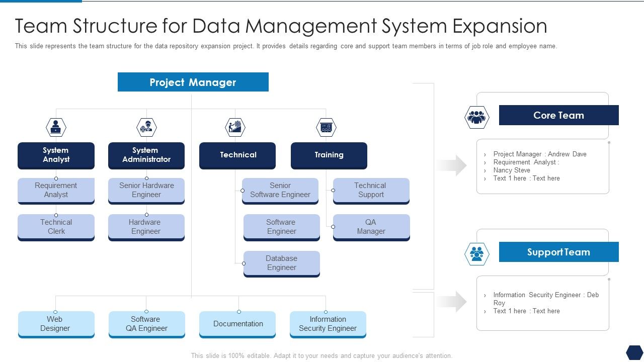Click the Technical stairs and gear icon

coord(235,127)
